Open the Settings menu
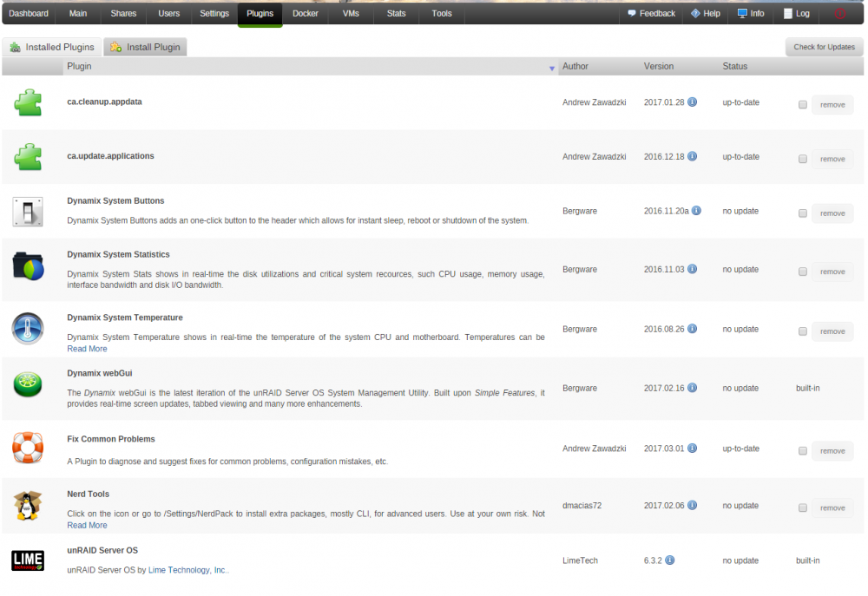868x596 pixels. tap(214, 13)
